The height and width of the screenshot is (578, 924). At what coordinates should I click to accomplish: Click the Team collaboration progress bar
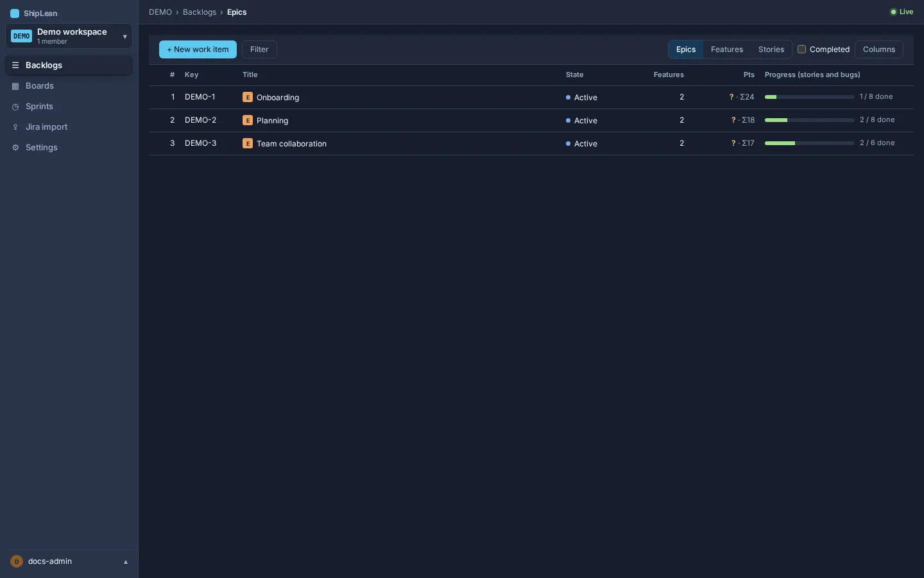coord(810,143)
